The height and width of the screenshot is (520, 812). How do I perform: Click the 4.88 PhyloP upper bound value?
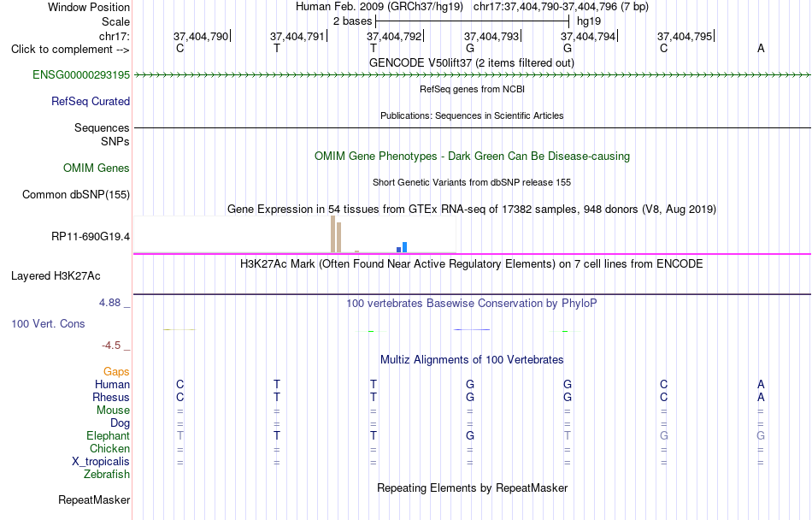pyautogui.click(x=109, y=303)
